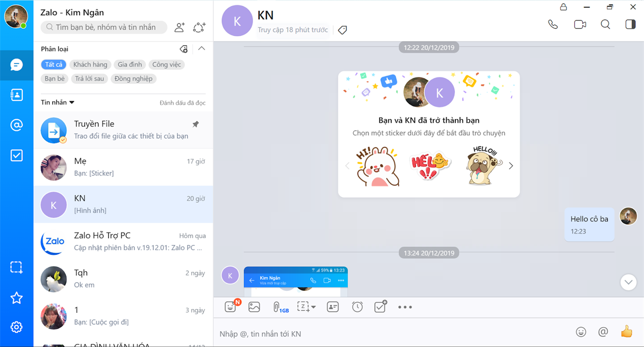The image size is (644, 347).
Task: Click the search friends and messages field
Action: click(x=105, y=27)
